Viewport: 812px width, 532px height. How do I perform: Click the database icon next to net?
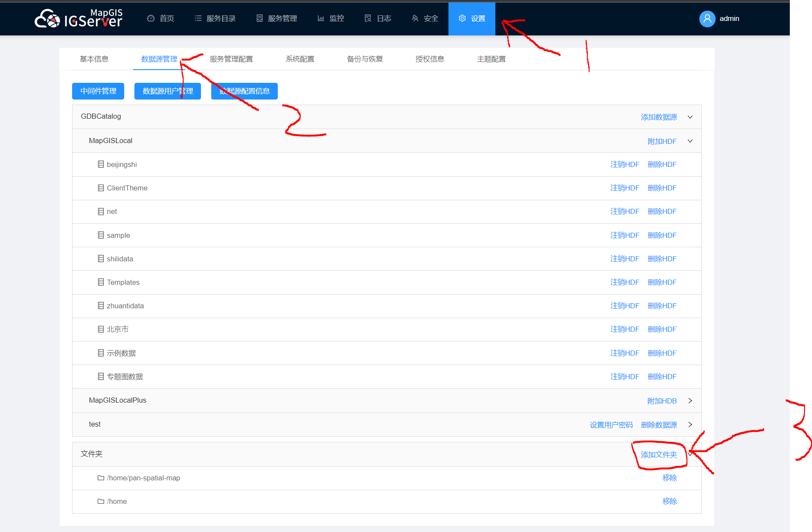click(x=101, y=211)
